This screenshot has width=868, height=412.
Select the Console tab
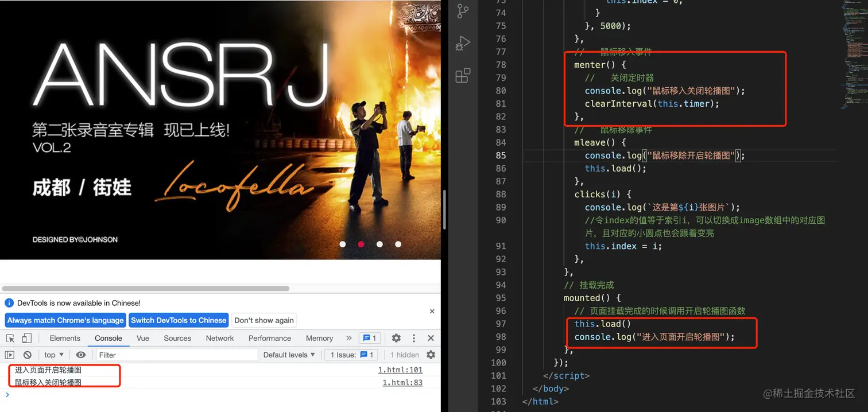(x=108, y=338)
